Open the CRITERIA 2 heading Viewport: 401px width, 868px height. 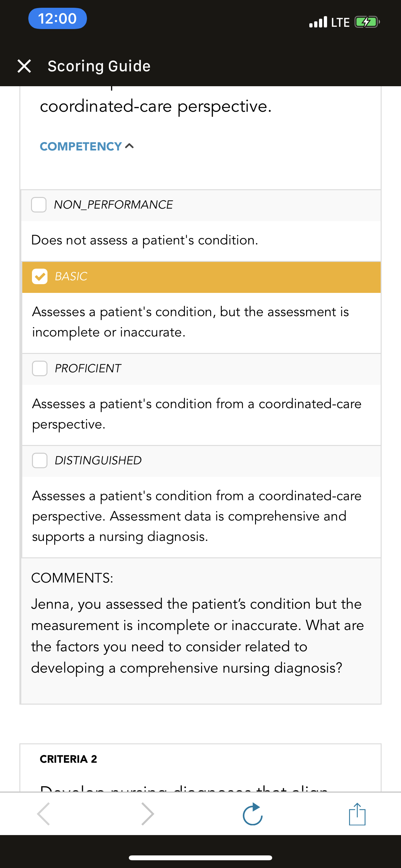tap(68, 759)
